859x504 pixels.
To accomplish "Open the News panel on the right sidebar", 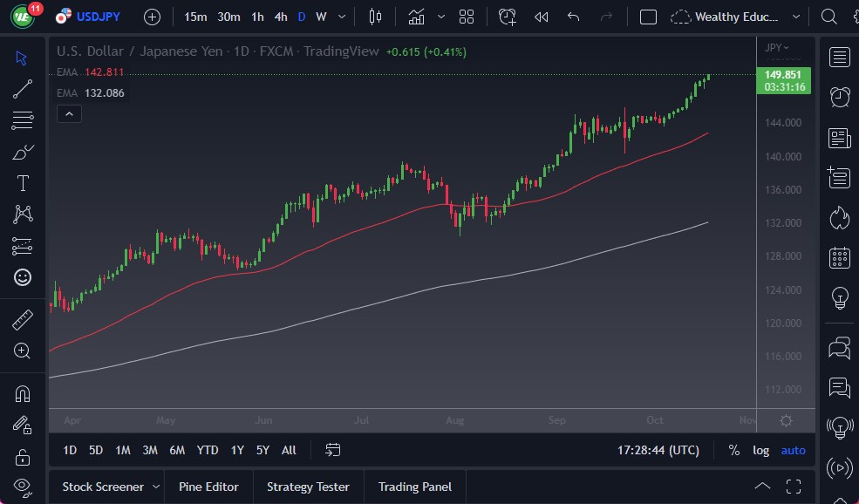I will coord(839,138).
